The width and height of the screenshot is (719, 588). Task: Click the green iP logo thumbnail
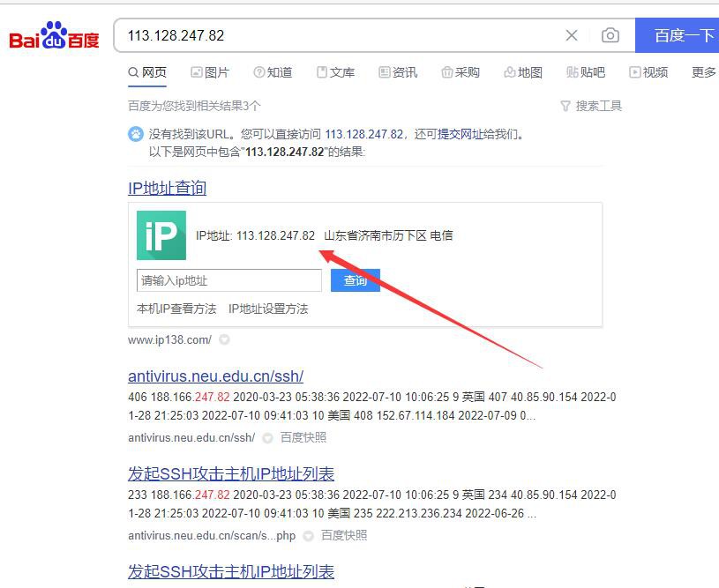tap(161, 235)
